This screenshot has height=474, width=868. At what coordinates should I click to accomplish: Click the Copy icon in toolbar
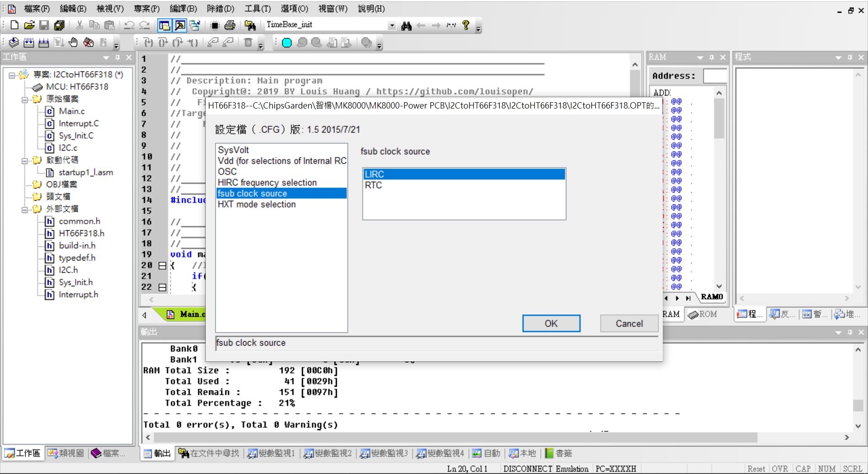(94, 25)
